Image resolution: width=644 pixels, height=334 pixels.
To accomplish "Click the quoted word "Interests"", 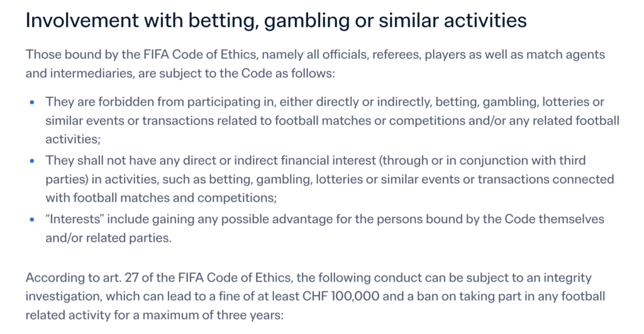I will [x=75, y=220].
